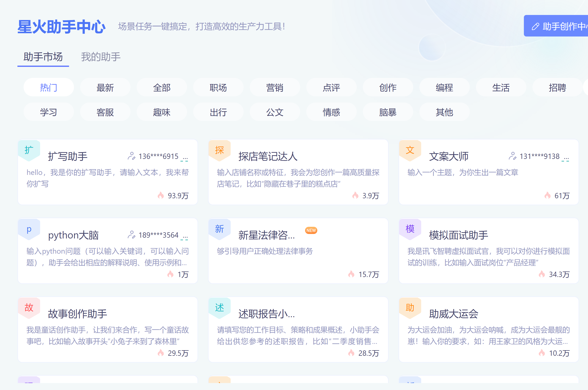
Task: Click the pencil icon in 助手创作中心 button
Action: coord(535,26)
